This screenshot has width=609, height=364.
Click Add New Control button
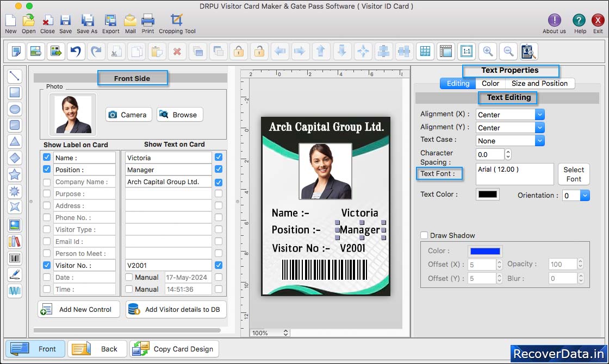coord(79,309)
